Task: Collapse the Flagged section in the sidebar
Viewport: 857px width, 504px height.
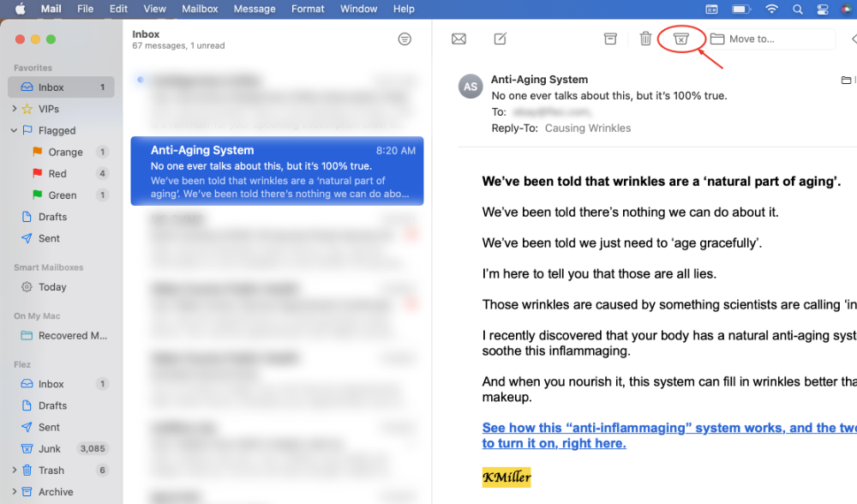Action: click(13, 129)
